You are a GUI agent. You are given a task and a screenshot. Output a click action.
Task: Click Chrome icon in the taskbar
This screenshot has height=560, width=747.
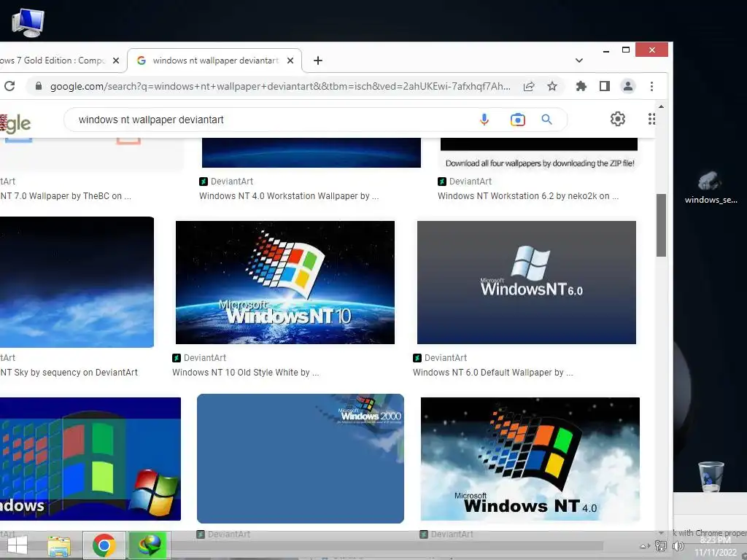[104, 545]
